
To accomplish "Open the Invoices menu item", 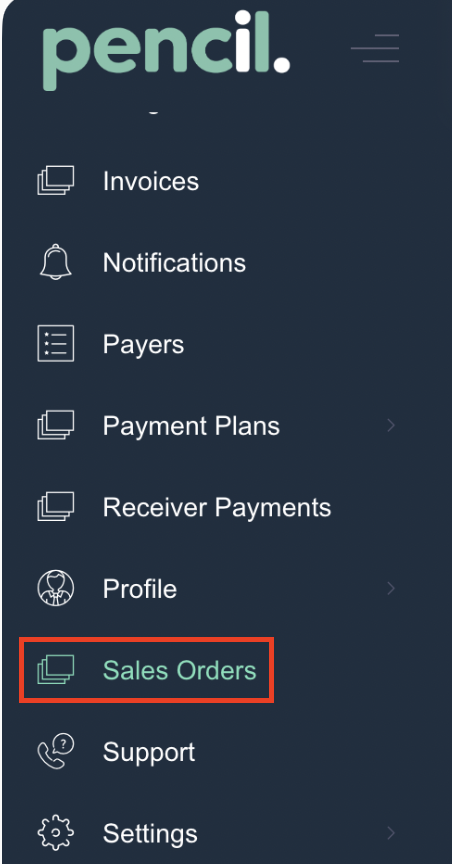I will 150,181.
